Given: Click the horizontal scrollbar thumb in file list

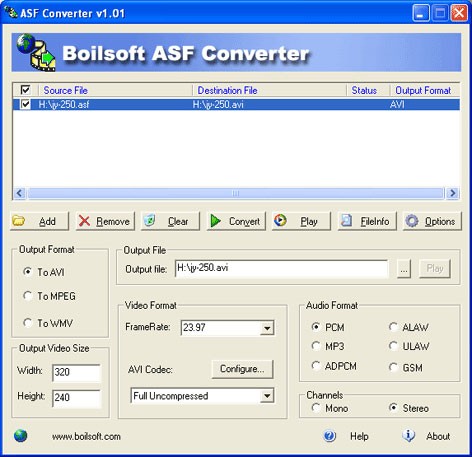Looking at the screenshot, I should [x=236, y=193].
